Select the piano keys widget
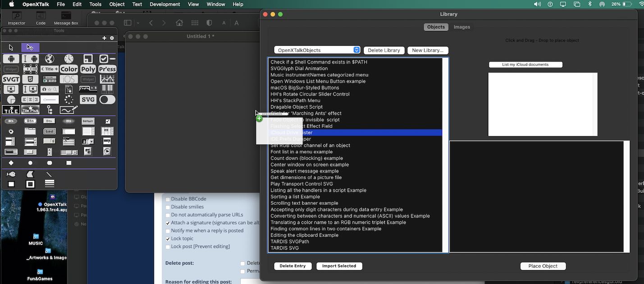The height and width of the screenshot is (284, 644). click(107, 89)
